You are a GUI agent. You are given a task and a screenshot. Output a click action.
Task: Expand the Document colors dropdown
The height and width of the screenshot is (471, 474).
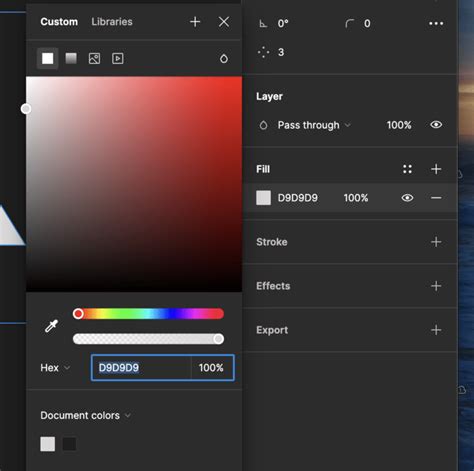85,416
